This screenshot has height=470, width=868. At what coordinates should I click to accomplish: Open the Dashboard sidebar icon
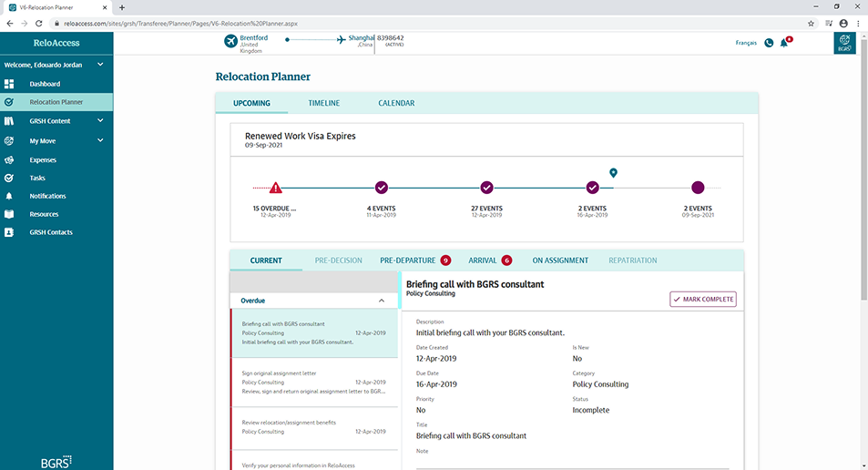point(9,84)
